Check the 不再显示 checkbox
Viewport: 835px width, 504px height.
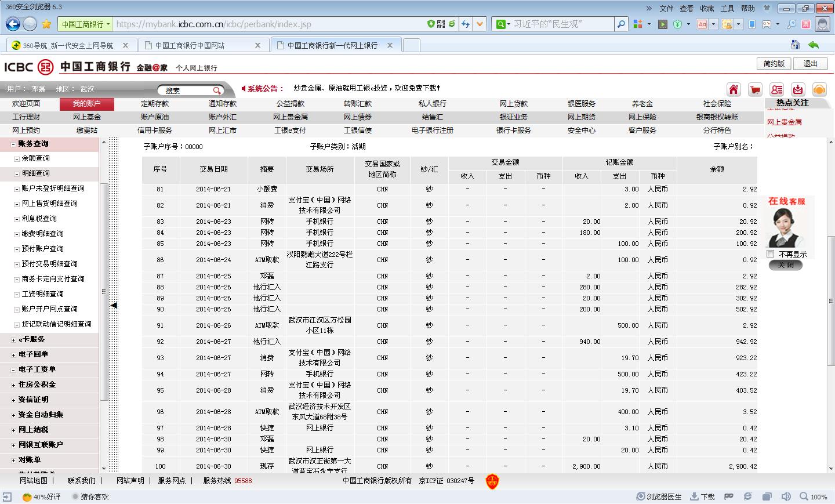pos(771,254)
